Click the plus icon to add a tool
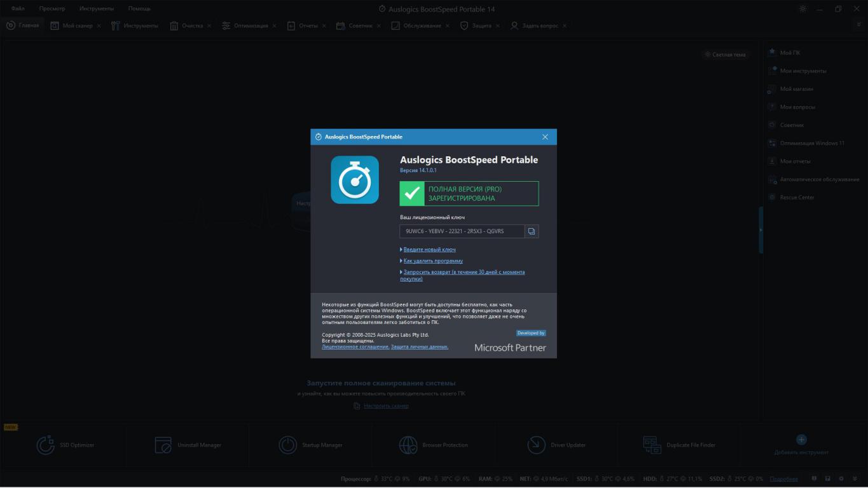This screenshot has height=488, width=868. click(x=801, y=440)
